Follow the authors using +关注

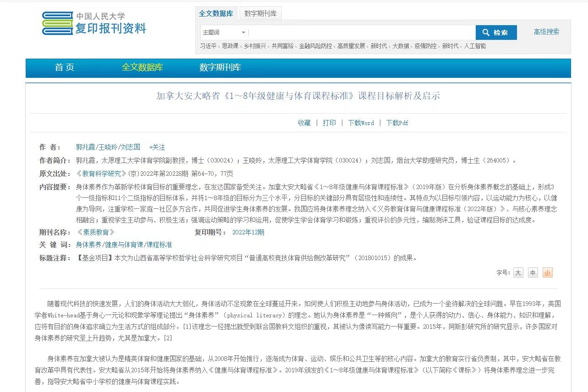[157, 147]
